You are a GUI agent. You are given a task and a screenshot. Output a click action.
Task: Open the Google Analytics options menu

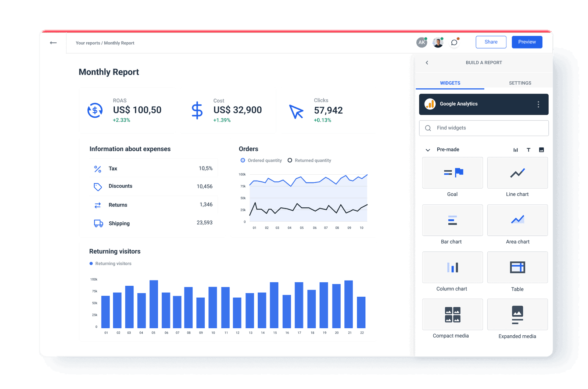(538, 104)
